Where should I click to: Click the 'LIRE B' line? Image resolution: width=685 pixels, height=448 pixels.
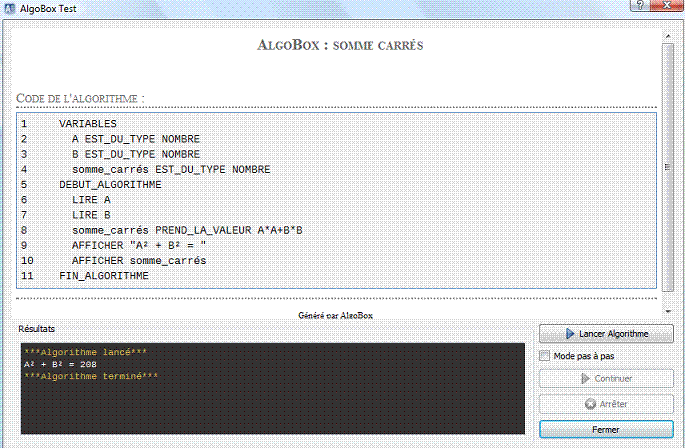click(91, 215)
